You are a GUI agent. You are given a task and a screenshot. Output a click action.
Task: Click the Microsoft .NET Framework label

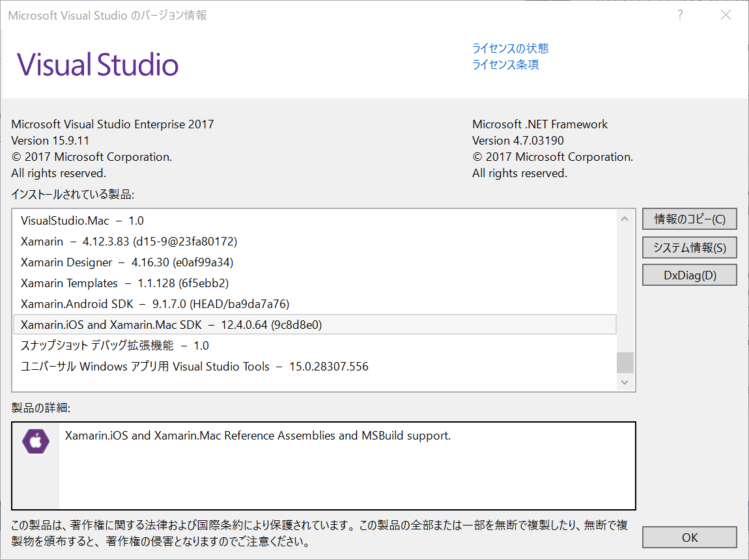(x=540, y=124)
